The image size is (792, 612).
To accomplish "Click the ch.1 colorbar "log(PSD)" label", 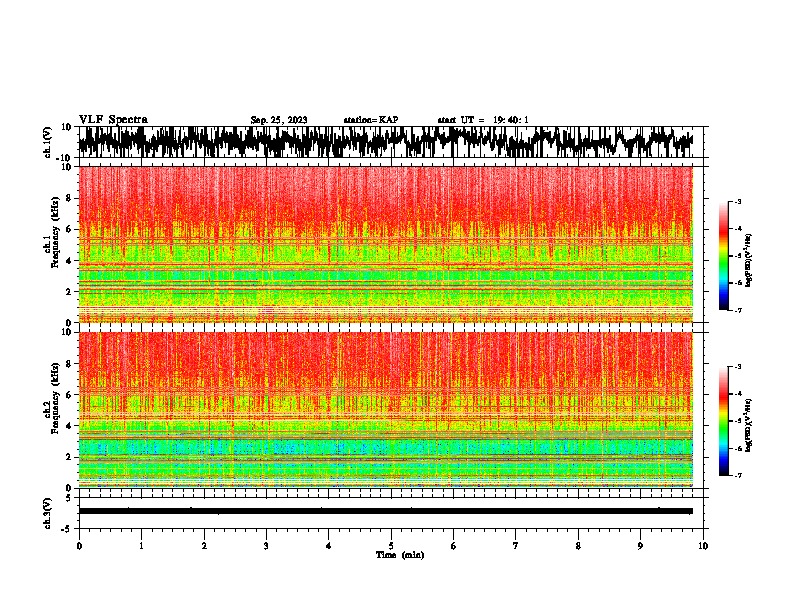I will pos(749,260).
